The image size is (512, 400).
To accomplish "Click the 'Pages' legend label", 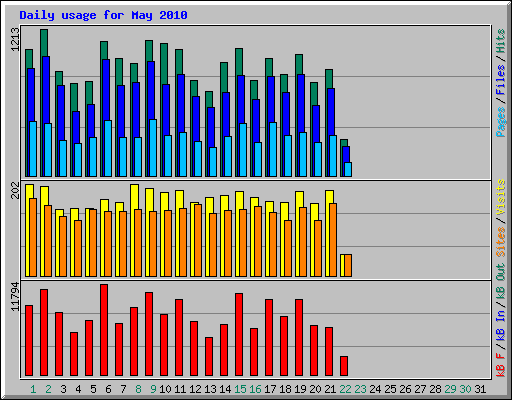I will click(500, 122).
